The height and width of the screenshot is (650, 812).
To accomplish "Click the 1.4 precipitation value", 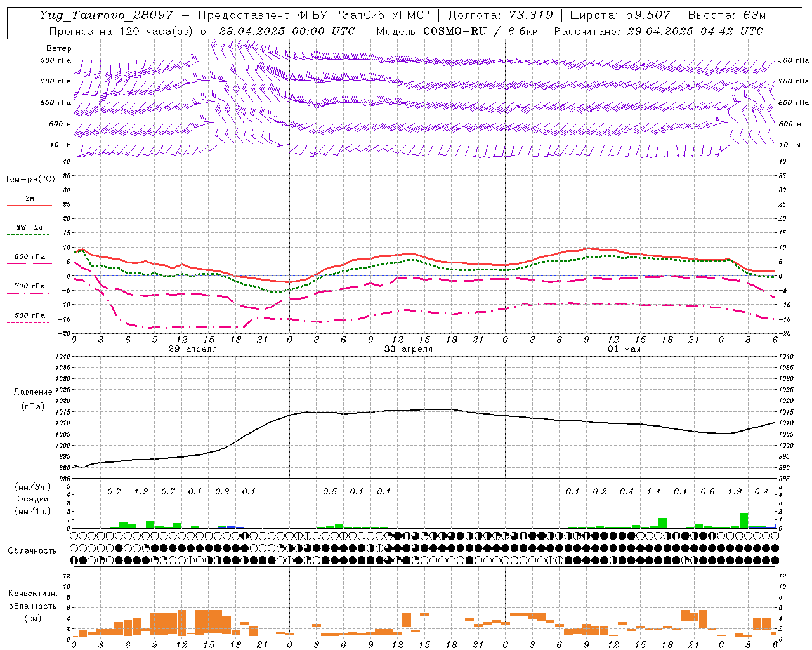I will 653,492.
